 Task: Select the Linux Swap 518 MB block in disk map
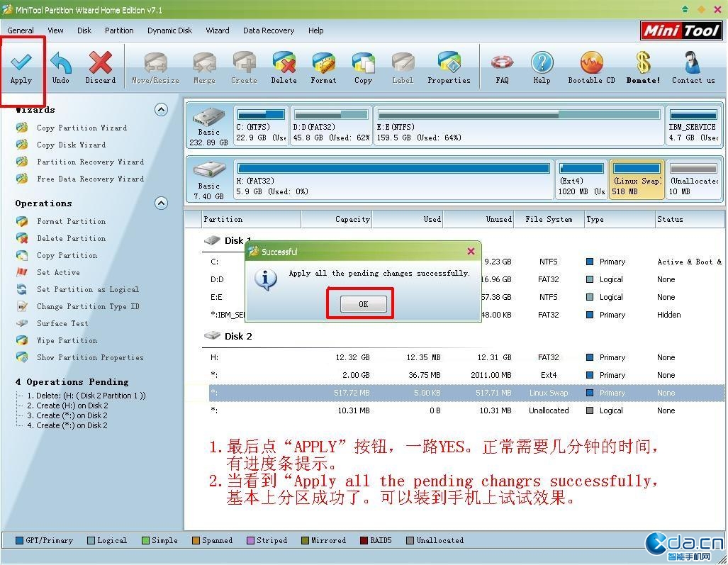point(637,180)
